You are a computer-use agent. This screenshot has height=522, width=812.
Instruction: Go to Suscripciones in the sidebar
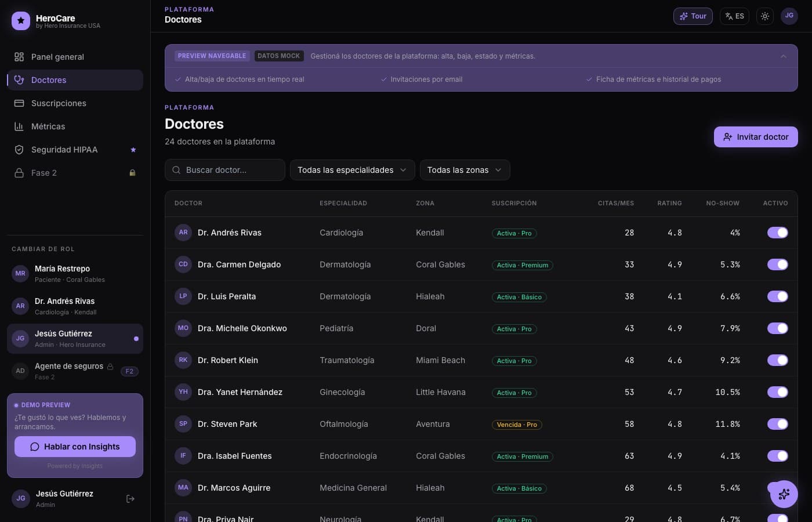point(75,103)
